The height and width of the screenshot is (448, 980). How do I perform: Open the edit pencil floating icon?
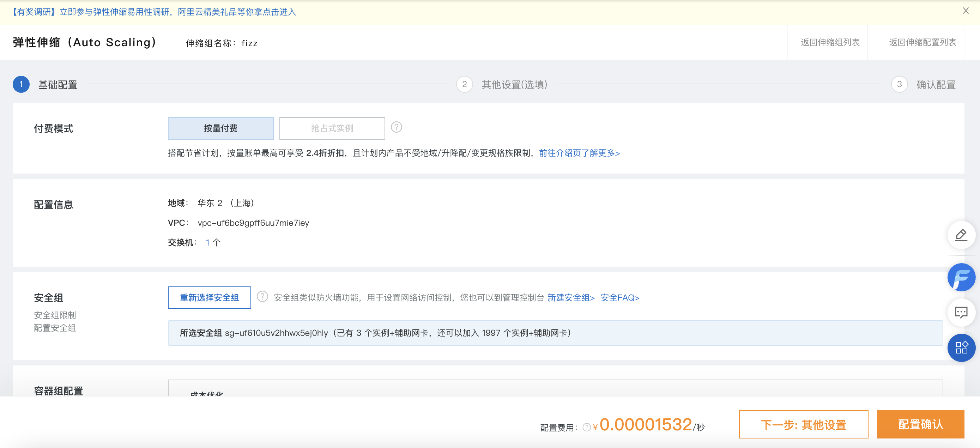click(961, 235)
